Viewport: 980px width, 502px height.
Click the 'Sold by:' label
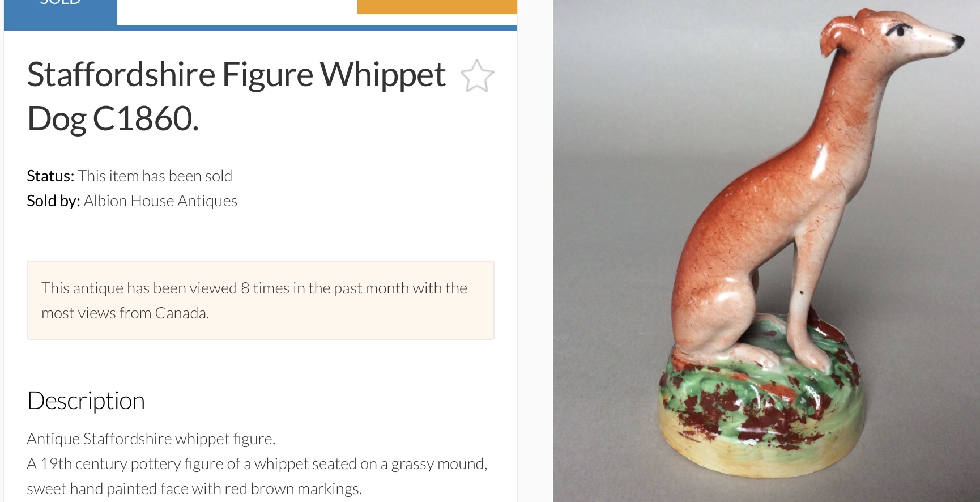[53, 201]
